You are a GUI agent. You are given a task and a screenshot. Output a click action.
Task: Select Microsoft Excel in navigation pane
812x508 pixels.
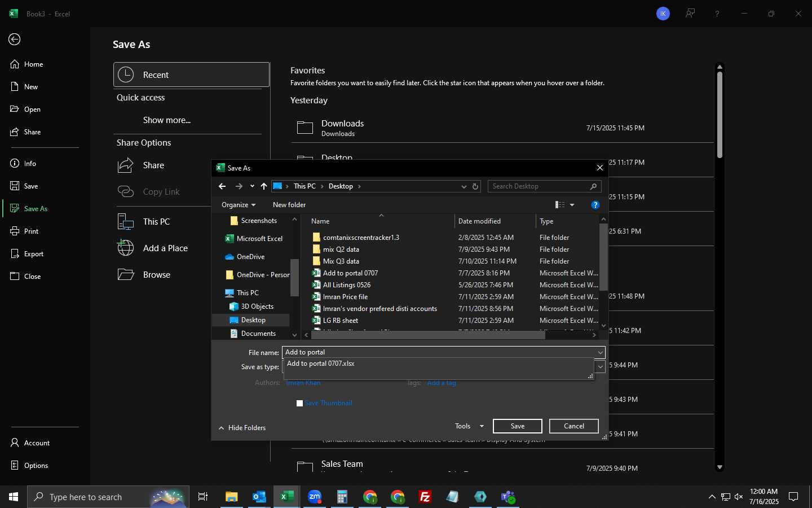point(254,239)
